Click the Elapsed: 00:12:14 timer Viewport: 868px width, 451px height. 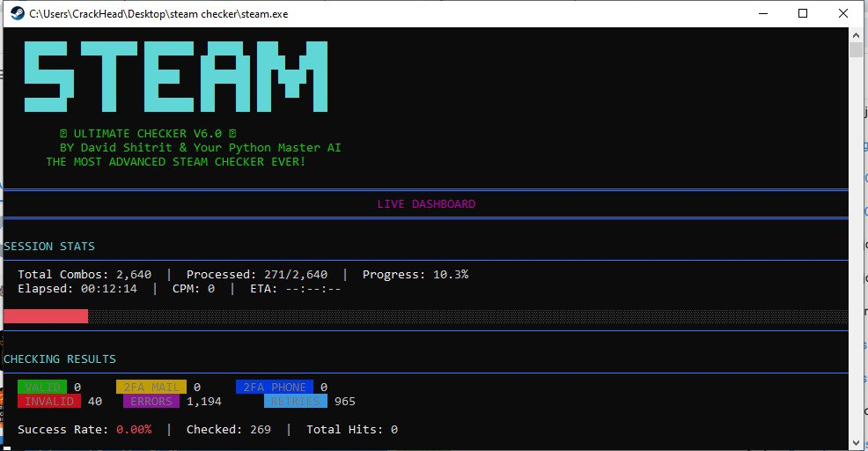pos(77,289)
